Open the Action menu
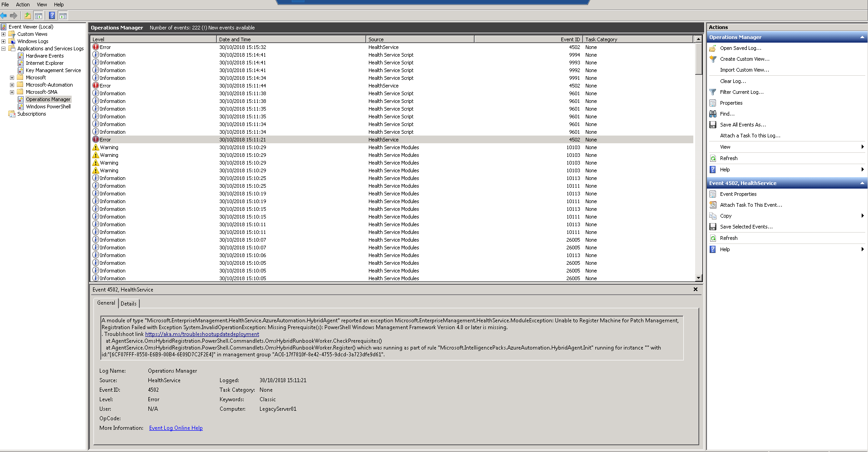Viewport: 868px width, 452px height. click(23, 5)
